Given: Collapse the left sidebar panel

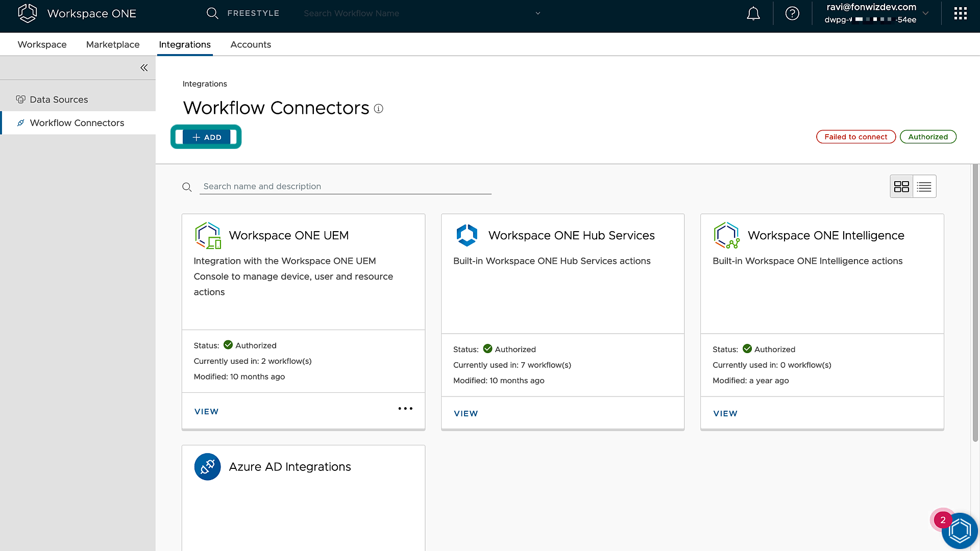Looking at the screenshot, I should pyautogui.click(x=144, y=68).
